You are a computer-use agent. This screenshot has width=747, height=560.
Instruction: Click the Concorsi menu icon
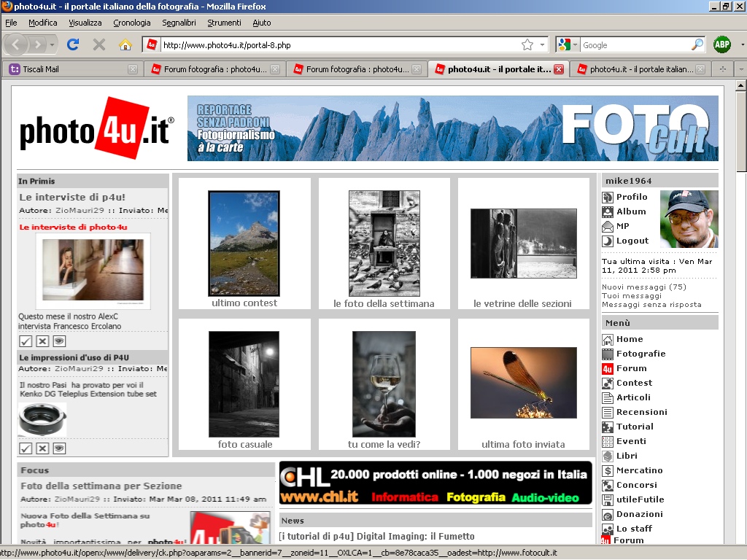pyautogui.click(x=608, y=485)
